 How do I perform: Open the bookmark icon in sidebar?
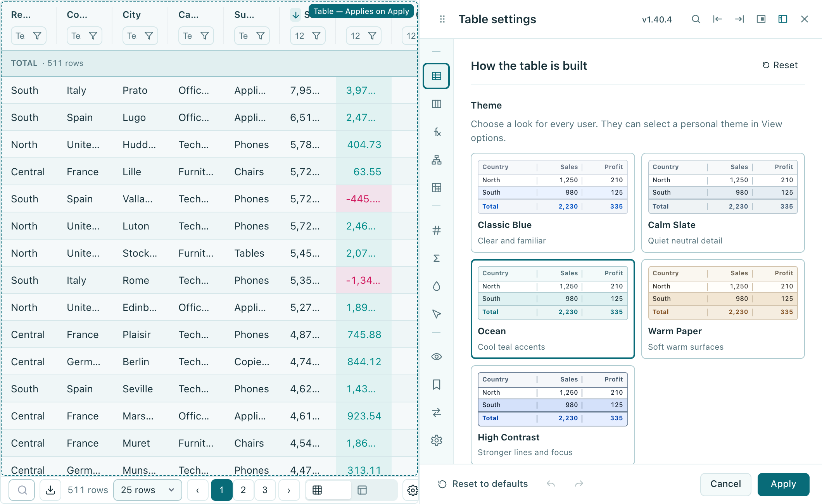(x=436, y=385)
